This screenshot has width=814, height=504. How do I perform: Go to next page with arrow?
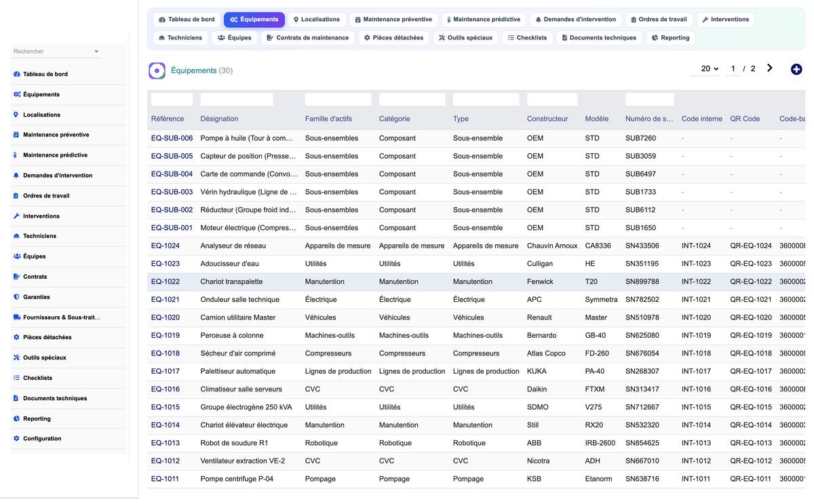(770, 68)
